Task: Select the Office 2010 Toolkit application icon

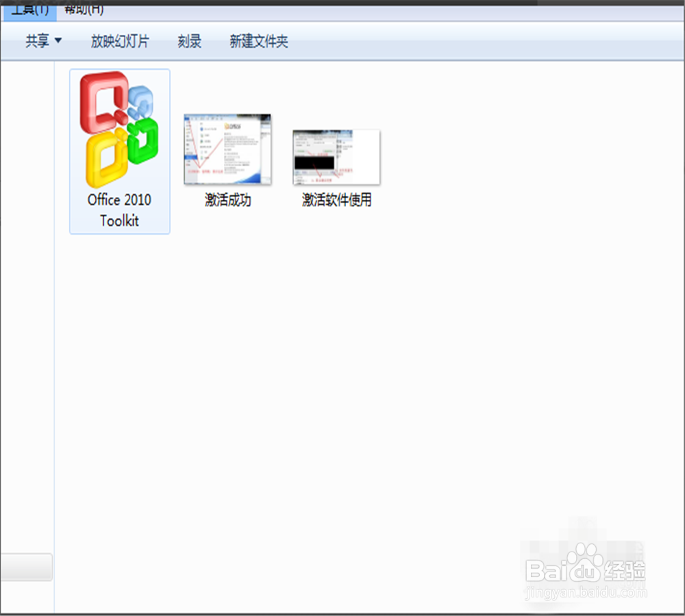Action: tap(119, 129)
